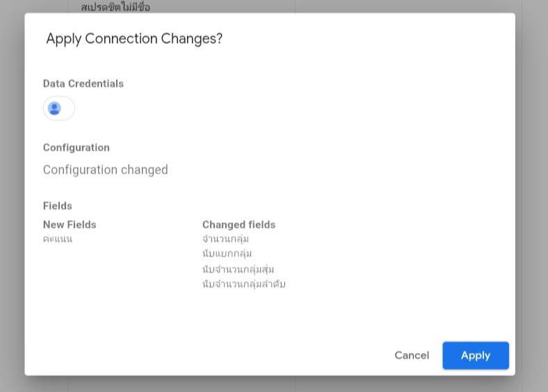
Task: Click the Data Credentials user avatar icon
Action: 54,108
